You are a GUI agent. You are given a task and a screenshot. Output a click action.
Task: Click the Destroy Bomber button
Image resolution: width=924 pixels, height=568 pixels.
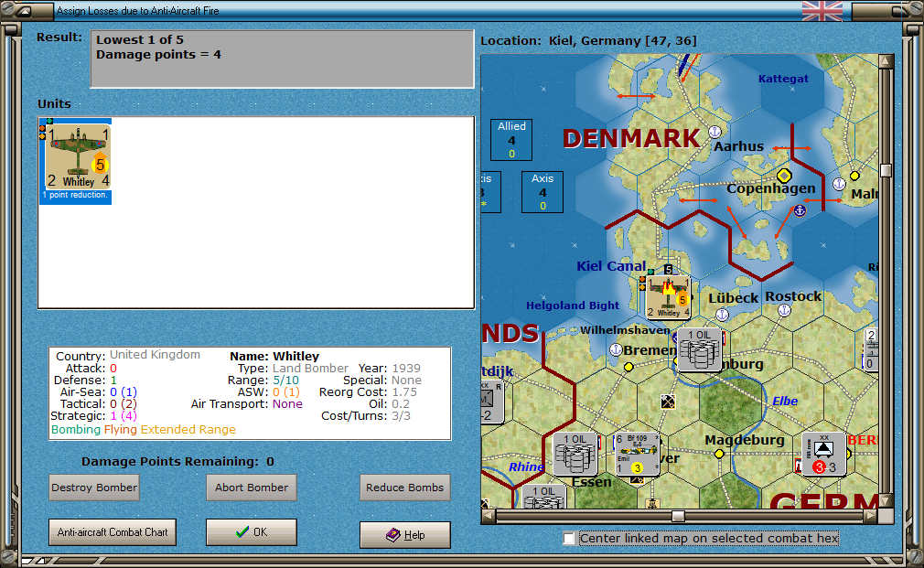tap(94, 488)
